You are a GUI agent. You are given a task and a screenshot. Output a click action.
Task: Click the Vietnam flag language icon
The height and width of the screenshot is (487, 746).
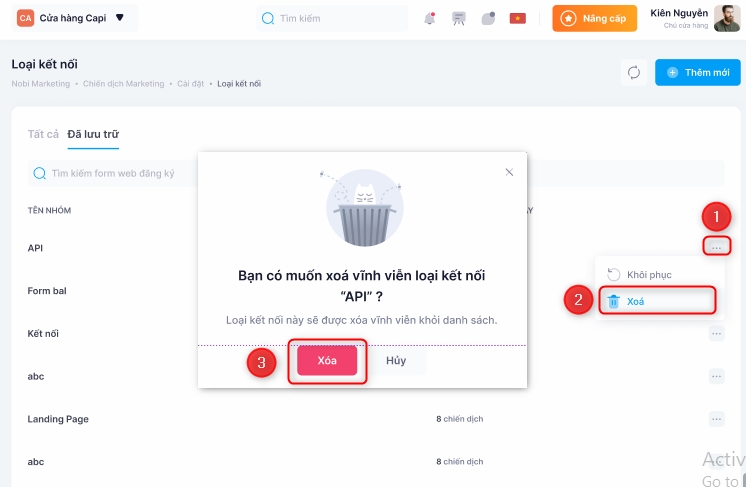pos(517,18)
